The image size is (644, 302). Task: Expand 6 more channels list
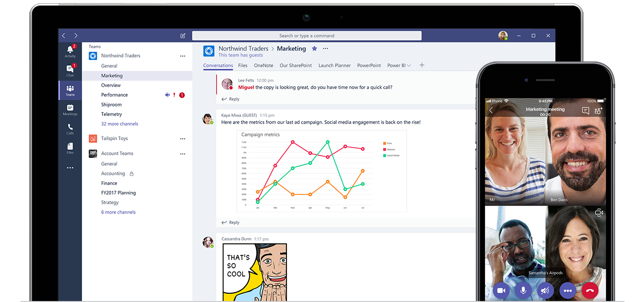(118, 212)
